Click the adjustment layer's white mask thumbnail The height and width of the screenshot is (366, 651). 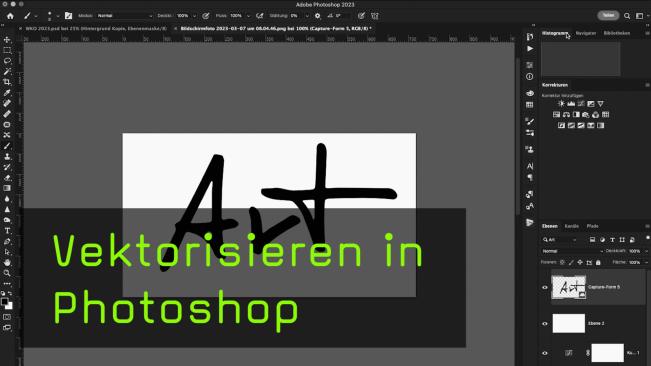(x=607, y=353)
